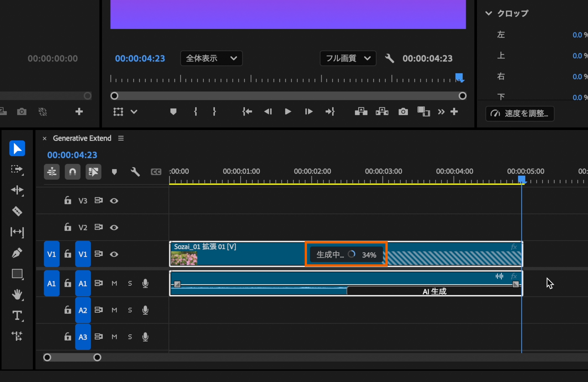Select the Hand tool
The height and width of the screenshot is (382, 588).
pos(17,294)
